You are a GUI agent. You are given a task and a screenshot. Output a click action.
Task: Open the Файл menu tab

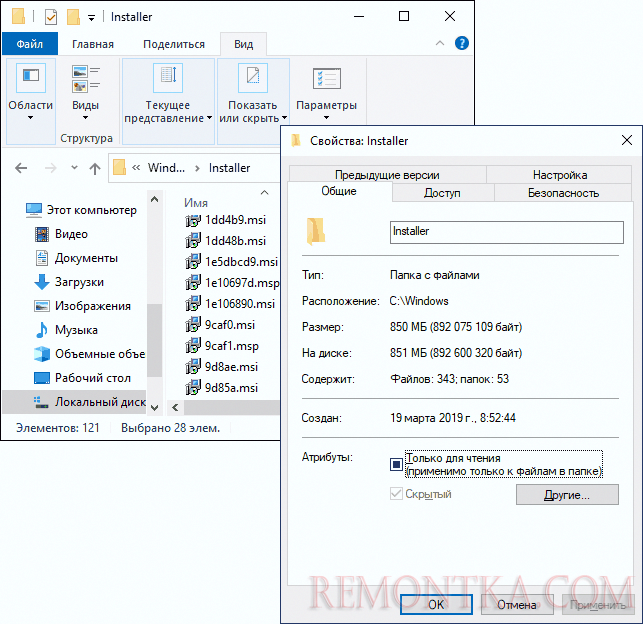pos(30,44)
